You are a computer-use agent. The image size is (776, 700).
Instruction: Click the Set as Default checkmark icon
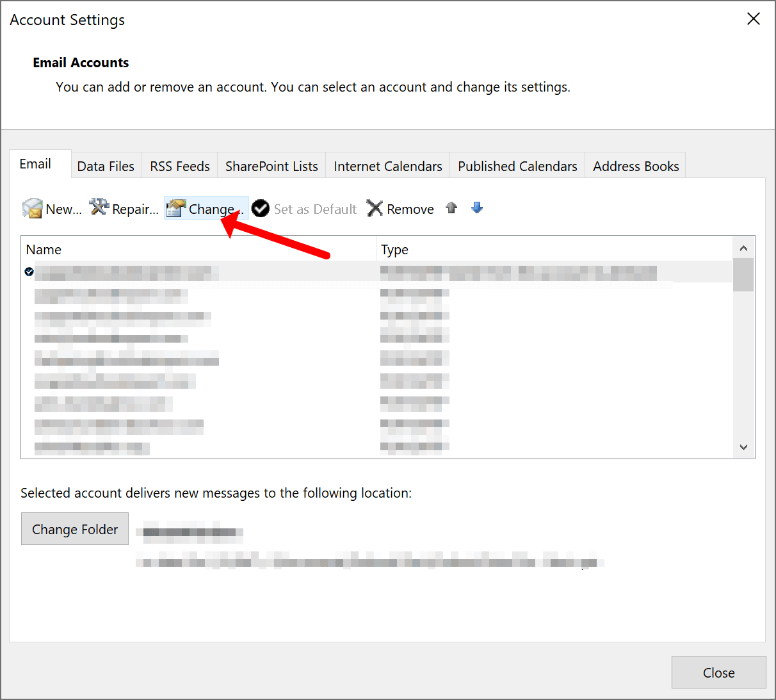[261, 208]
